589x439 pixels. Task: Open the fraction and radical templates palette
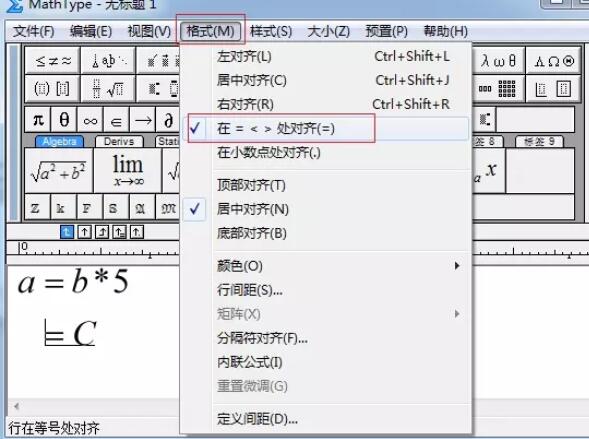tap(108, 89)
